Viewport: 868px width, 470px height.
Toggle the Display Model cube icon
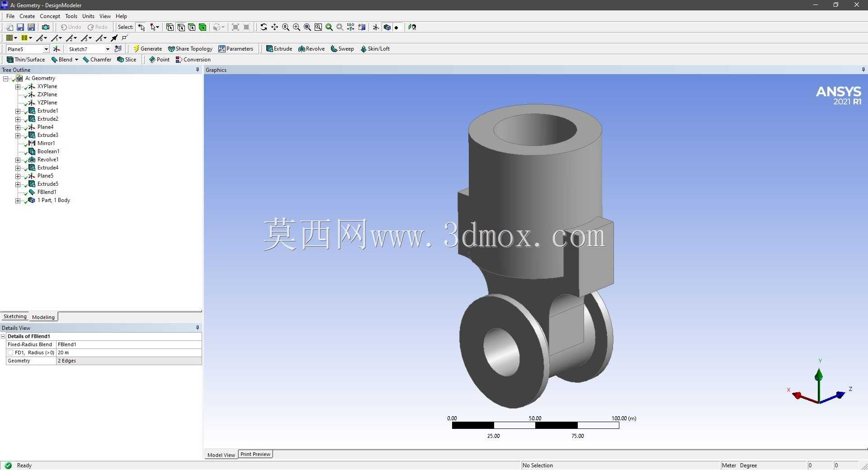pos(387,27)
